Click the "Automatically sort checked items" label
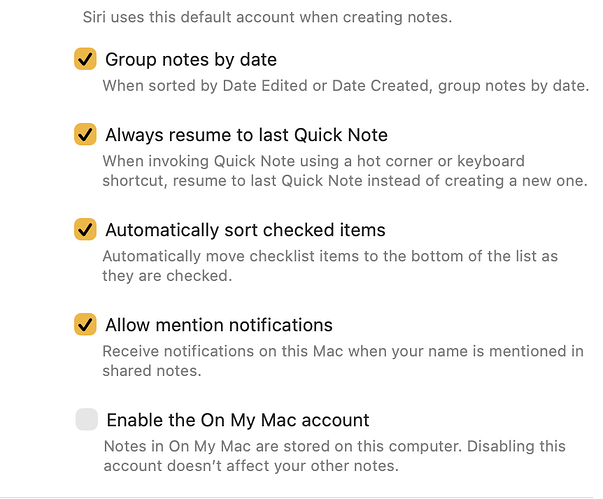Viewport: 603px width, 499px height. coord(245,230)
